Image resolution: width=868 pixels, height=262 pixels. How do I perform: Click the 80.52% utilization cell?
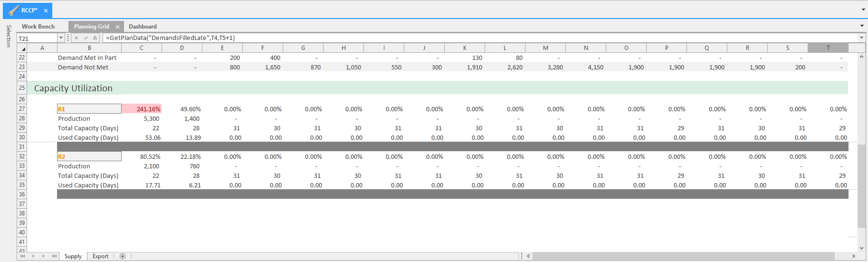(x=142, y=156)
